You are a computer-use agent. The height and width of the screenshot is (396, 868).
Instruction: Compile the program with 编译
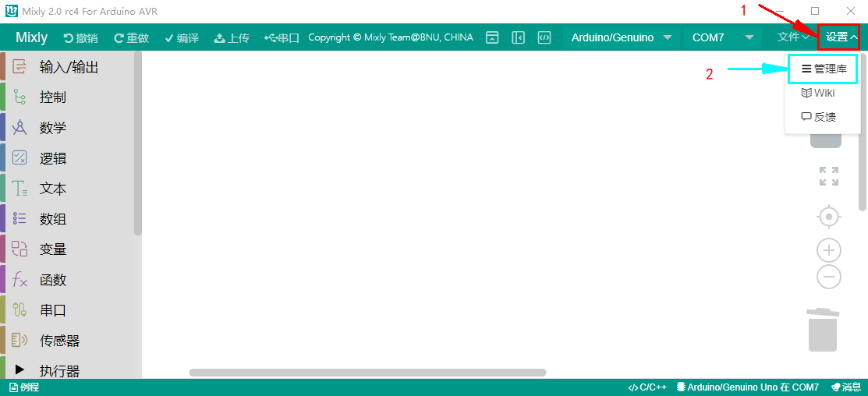[x=182, y=37]
